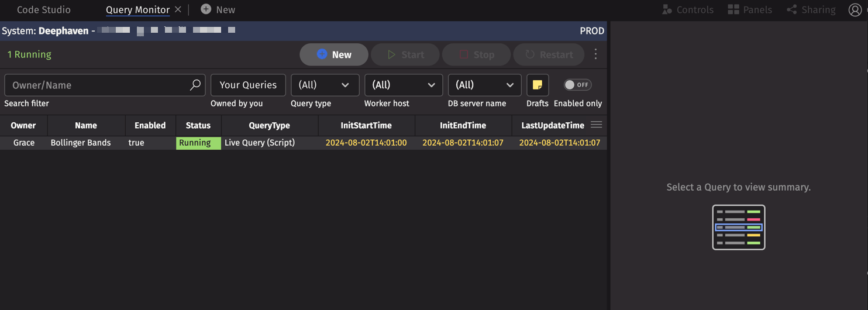Switch to the Code Studio tab

coord(44,10)
